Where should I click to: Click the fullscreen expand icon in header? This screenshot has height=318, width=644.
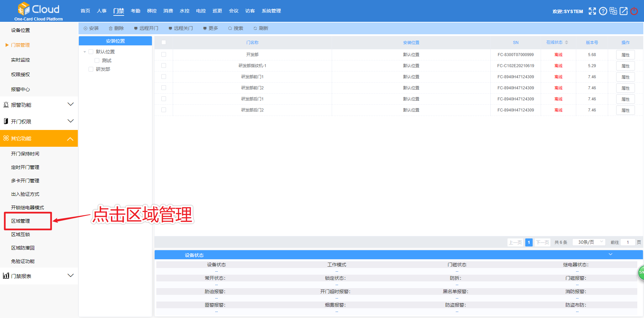tap(592, 11)
